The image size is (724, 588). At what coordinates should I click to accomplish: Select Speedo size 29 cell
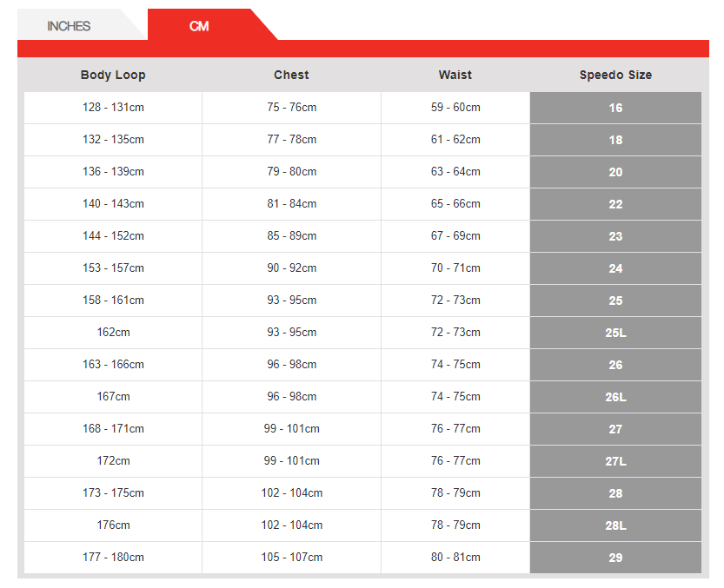click(x=615, y=558)
